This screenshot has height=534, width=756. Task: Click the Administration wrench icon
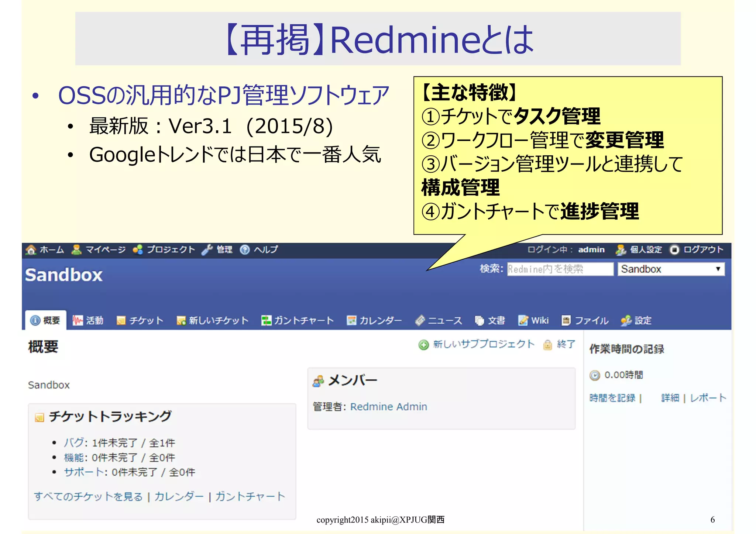coord(207,250)
